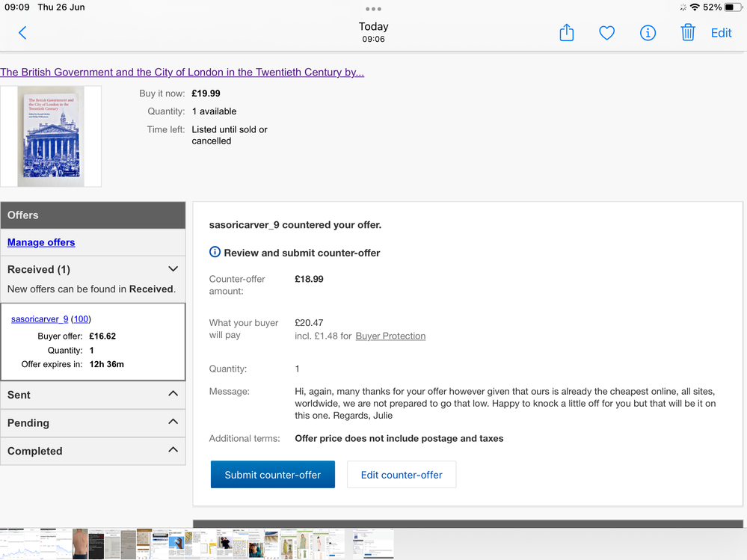Select the 12h 36m offer expiry text
The image size is (747, 560).
pos(107,364)
